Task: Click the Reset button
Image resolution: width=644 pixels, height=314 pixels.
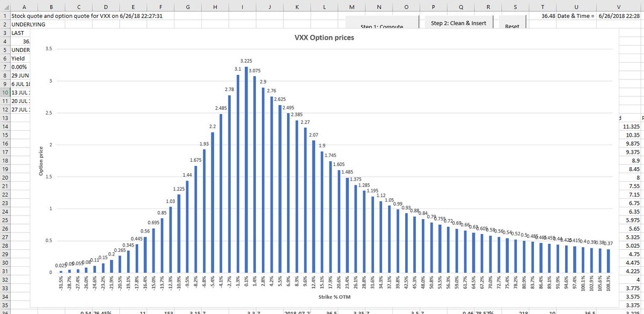Action: pyautogui.click(x=512, y=23)
